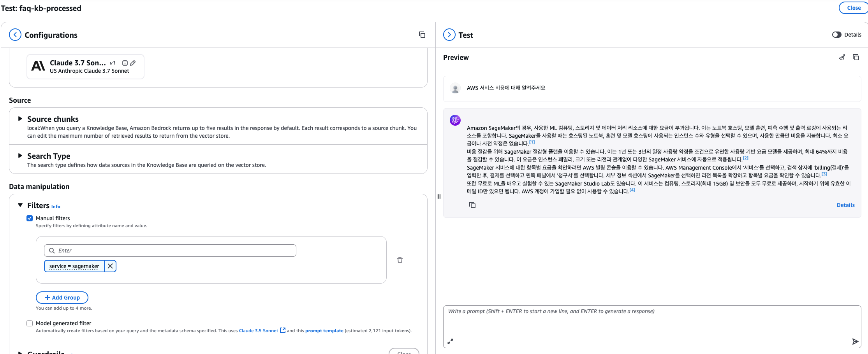Click the 'US Anthropic Claude 3.7 Sonnet' subtitle

click(x=90, y=71)
